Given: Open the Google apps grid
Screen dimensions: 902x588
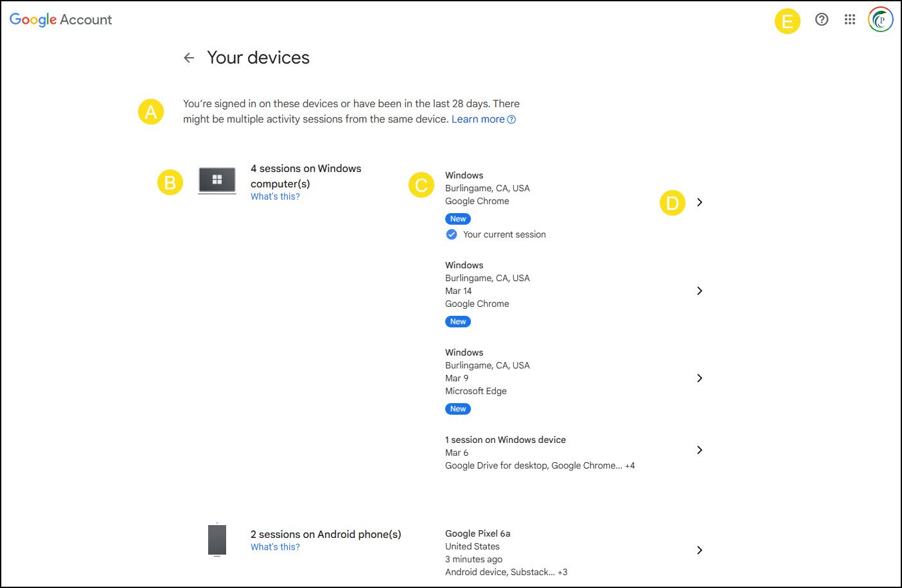Looking at the screenshot, I should pyautogui.click(x=849, y=19).
